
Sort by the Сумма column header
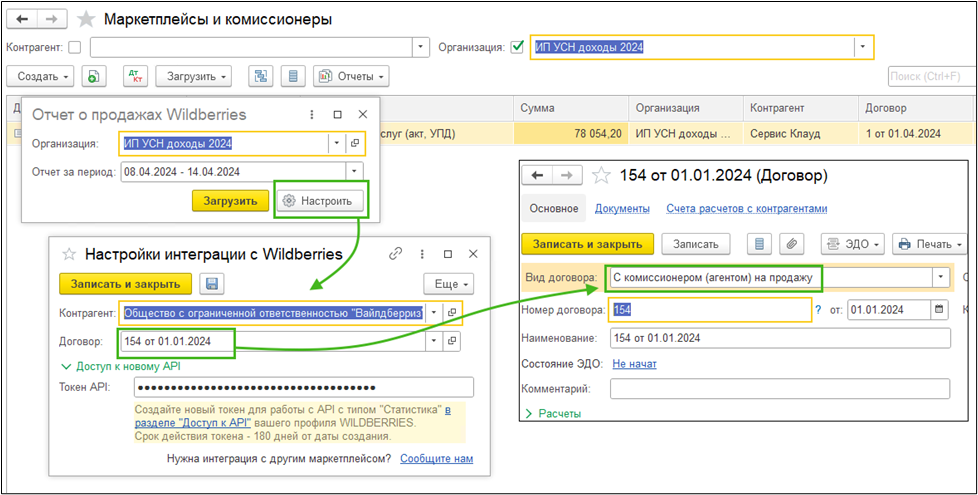(571, 108)
